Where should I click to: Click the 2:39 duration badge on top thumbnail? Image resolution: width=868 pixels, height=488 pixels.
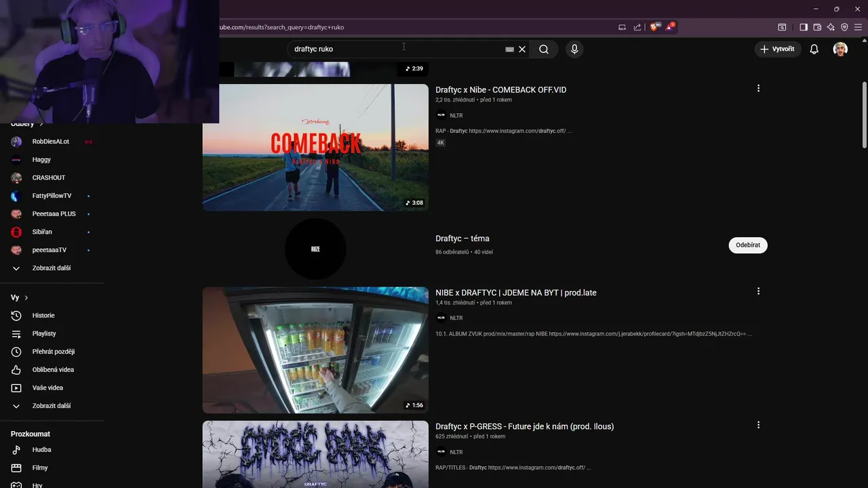coord(414,68)
